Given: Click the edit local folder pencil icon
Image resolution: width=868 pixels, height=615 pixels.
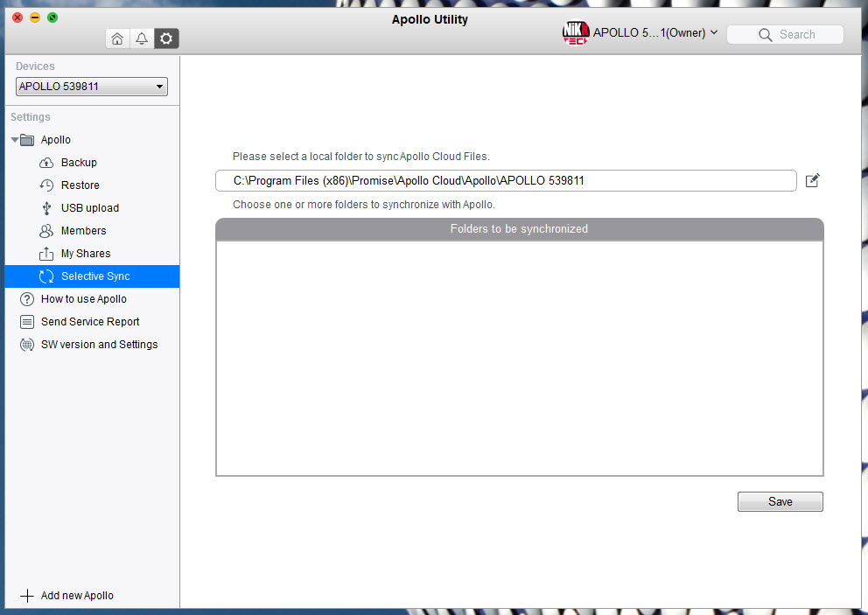Looking at the screenshot, I should click(812, 180).
